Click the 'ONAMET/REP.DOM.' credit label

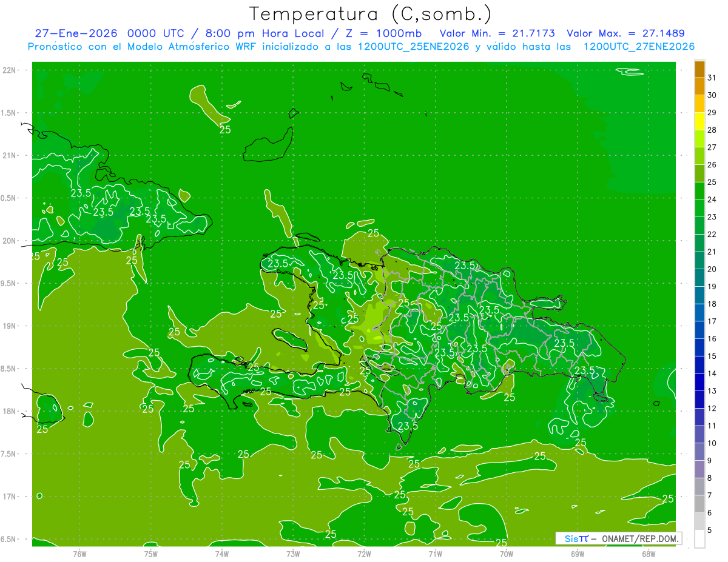(x=640, y=538)
